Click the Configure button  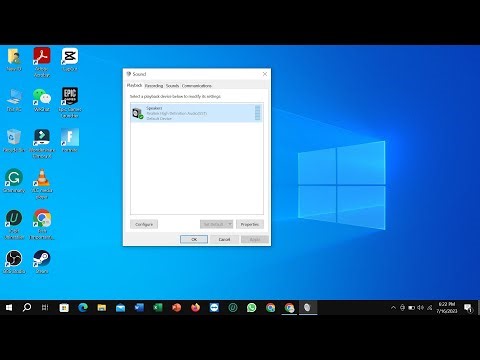click(x=144, y=224)
